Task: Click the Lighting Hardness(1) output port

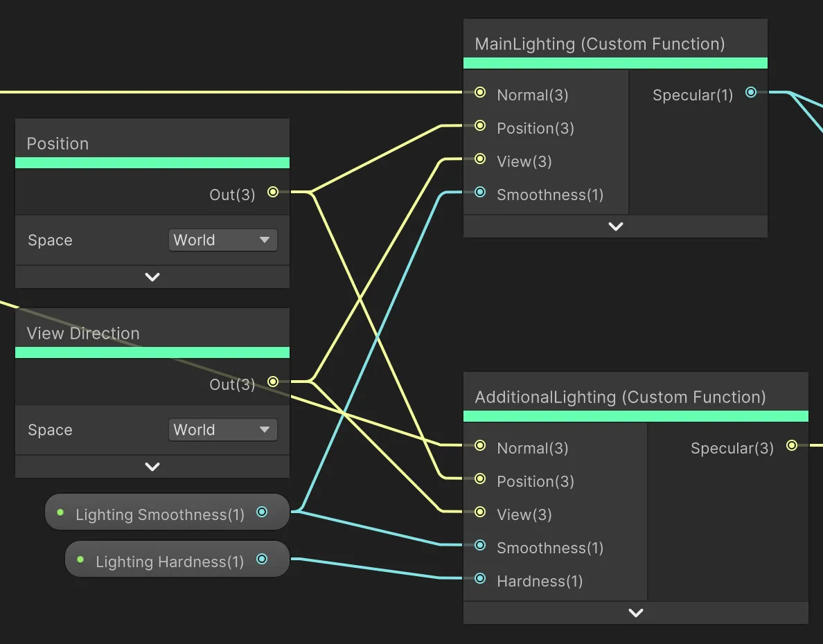Action: 262,559
